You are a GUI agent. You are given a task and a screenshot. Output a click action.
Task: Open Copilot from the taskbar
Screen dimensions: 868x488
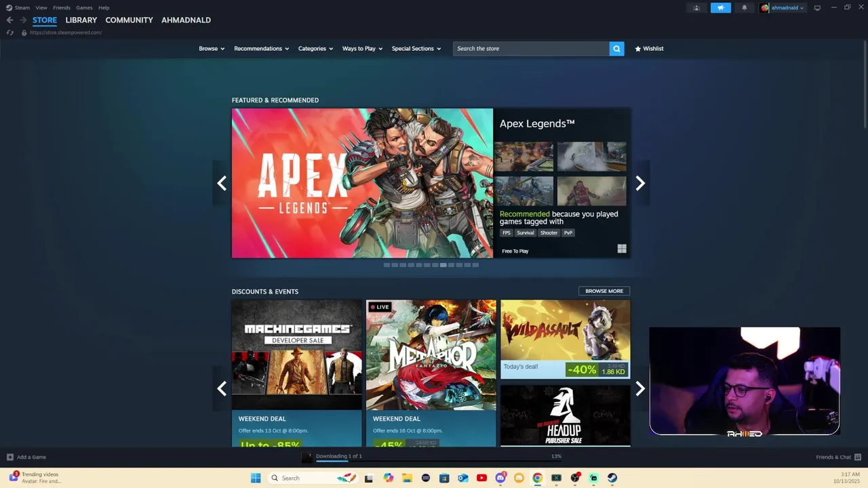(388, 478)
